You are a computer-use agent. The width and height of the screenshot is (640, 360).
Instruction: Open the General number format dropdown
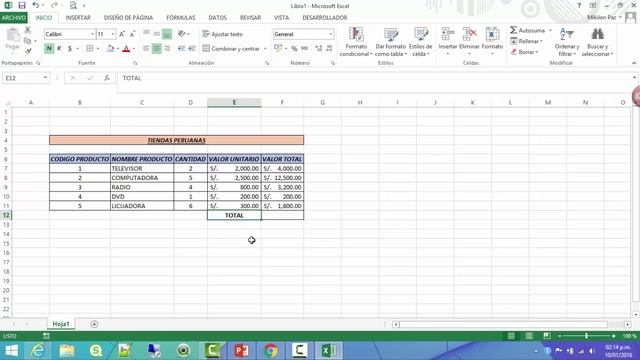[331, 34]
